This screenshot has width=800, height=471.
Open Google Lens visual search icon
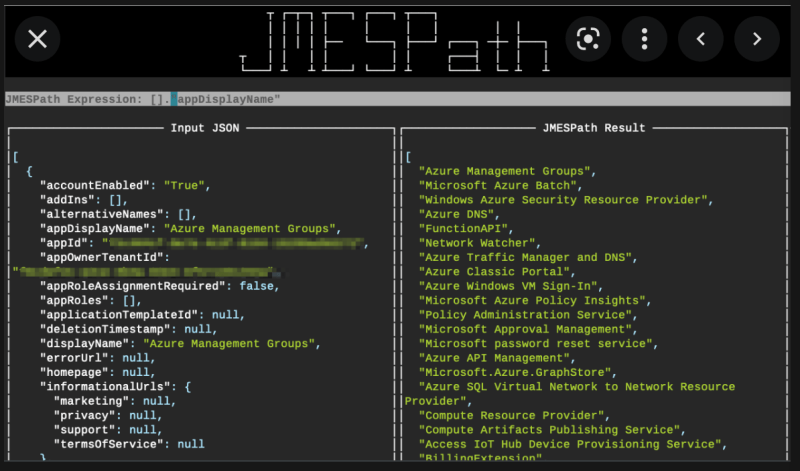tap(588, 39)
